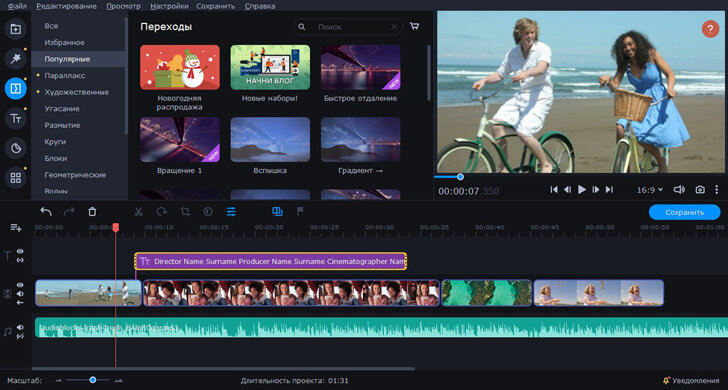Select the Художественные category
This screenshot has width=728, height=390.
click(78, 92)
